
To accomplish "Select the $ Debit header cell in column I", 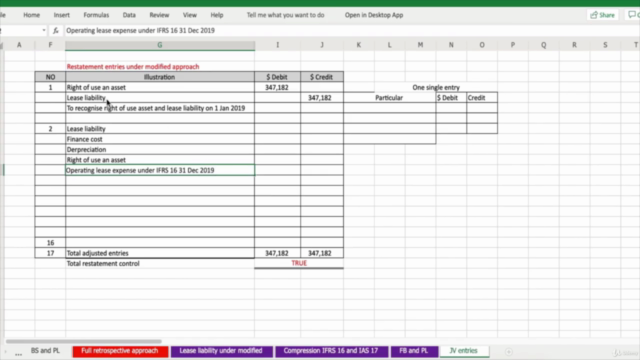I will [277, 77].
